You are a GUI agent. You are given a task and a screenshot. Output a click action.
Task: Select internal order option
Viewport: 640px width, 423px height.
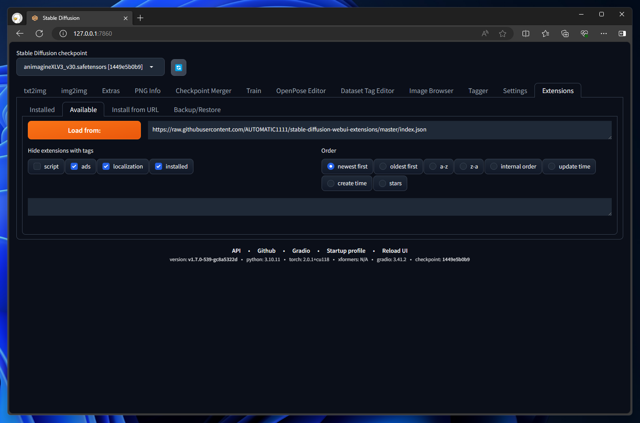coord(513,167)
